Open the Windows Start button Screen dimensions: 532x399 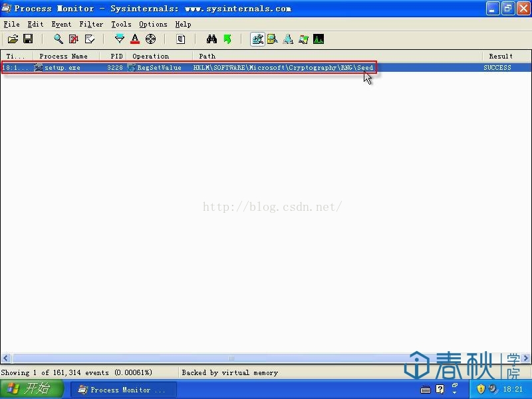32,389
